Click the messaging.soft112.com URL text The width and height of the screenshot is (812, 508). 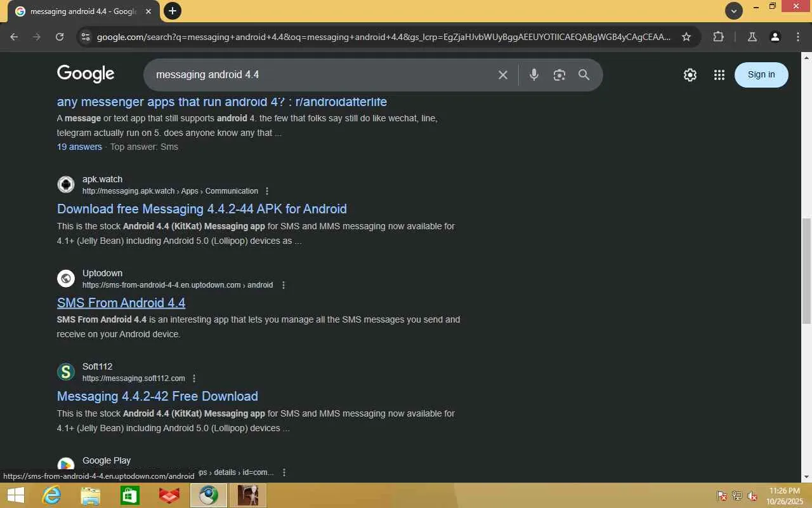click(134, 378)
